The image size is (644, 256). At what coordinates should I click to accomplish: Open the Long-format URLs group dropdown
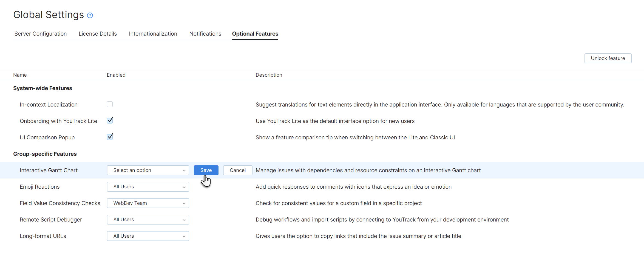[x=148, y=236]
